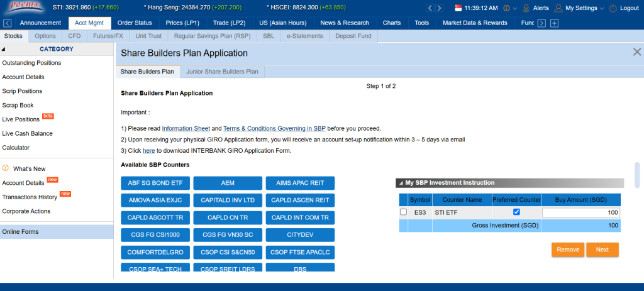Click the Remove button
The image size is (644, 291).
pos(568,250)
